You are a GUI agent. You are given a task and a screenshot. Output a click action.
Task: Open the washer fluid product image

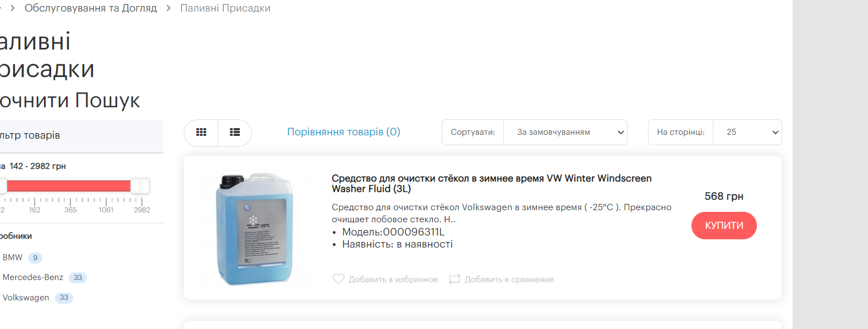[255, 229]
